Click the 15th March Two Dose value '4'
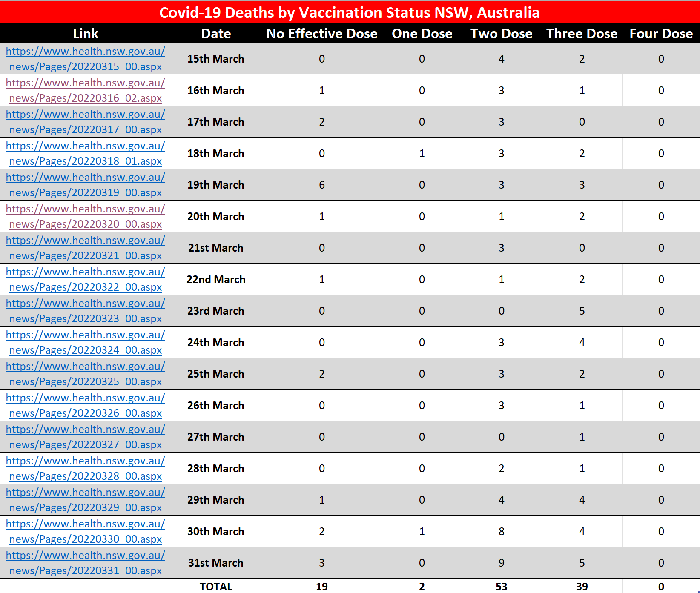This screenshot has width=700, height=593. pos(501,59)
